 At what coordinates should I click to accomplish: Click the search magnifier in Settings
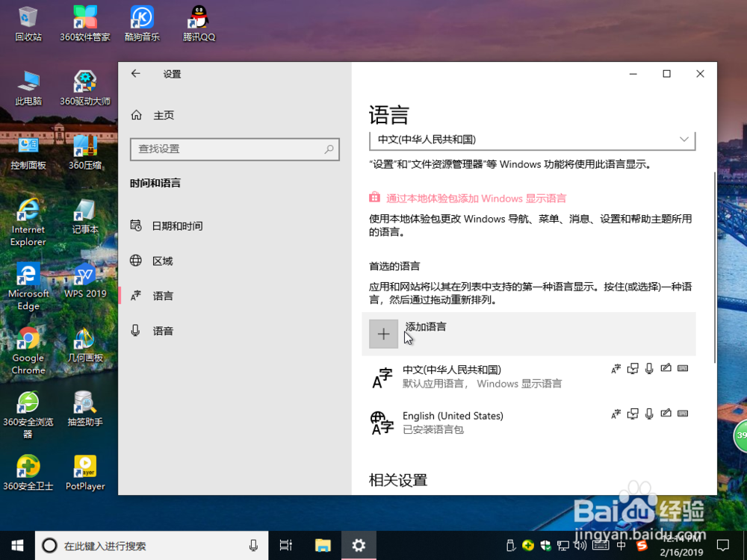point(329,149)
